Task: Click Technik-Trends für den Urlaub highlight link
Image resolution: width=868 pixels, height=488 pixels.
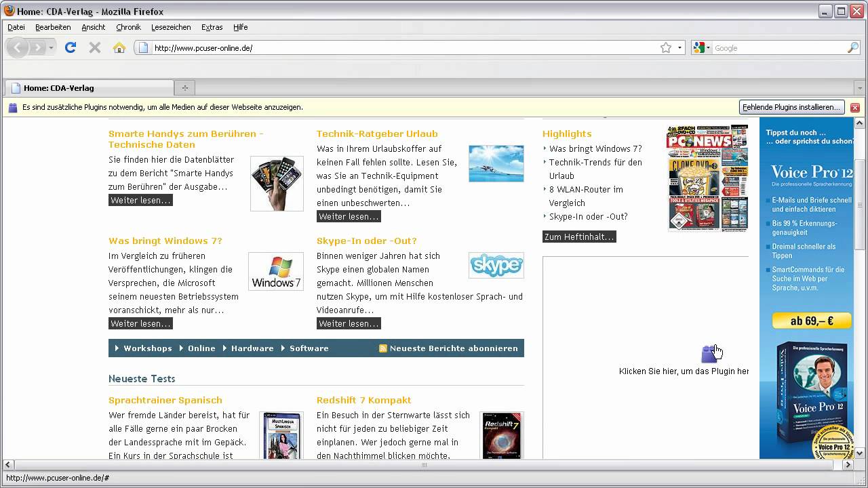Action: click(x=595, y=169)
